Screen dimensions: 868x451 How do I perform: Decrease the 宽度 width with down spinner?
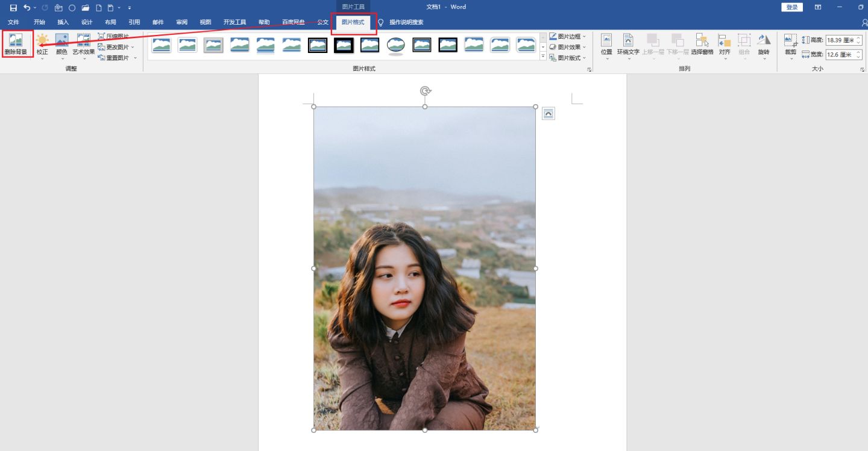pyautogui.click(x=858, y=57)
